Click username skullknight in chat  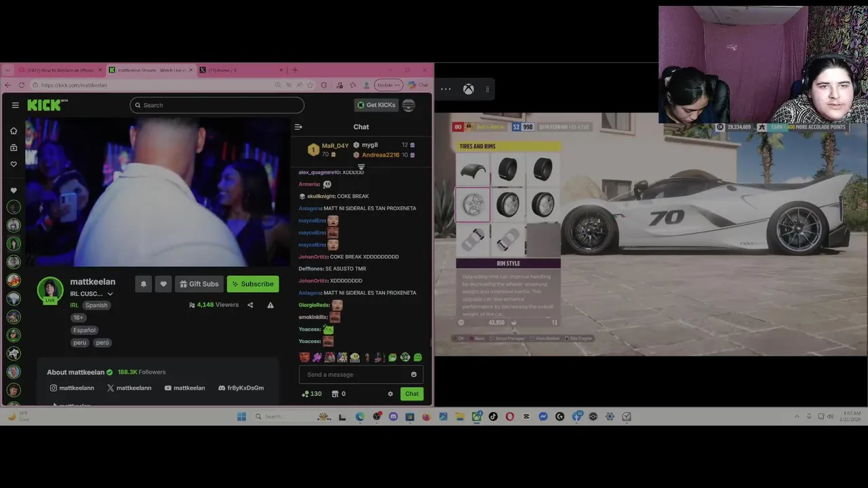click(x=321, y=197)
